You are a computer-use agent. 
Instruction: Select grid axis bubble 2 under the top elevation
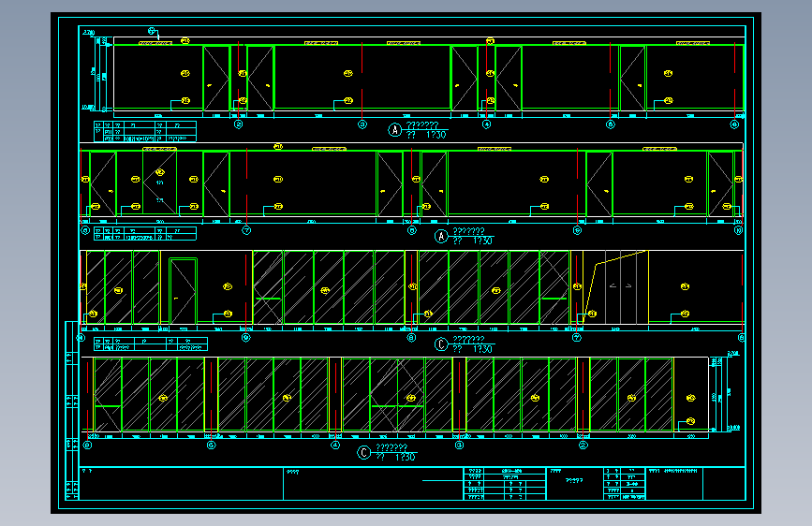click(x=238, y=124)
